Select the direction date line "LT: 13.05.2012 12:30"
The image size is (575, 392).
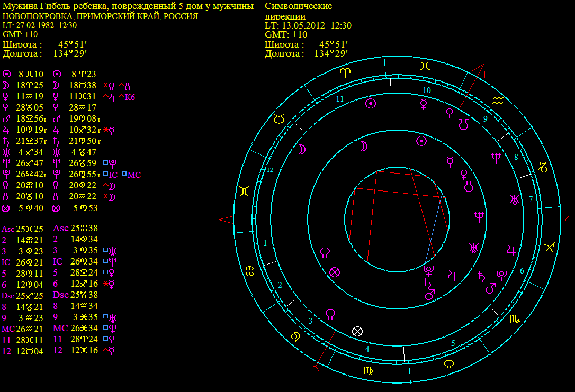click(308, 25)
